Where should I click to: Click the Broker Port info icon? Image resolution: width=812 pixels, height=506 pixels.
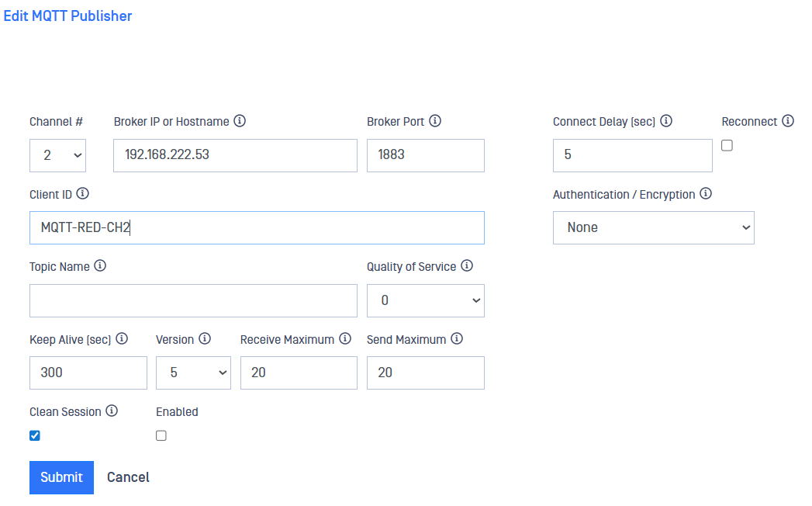435,121
